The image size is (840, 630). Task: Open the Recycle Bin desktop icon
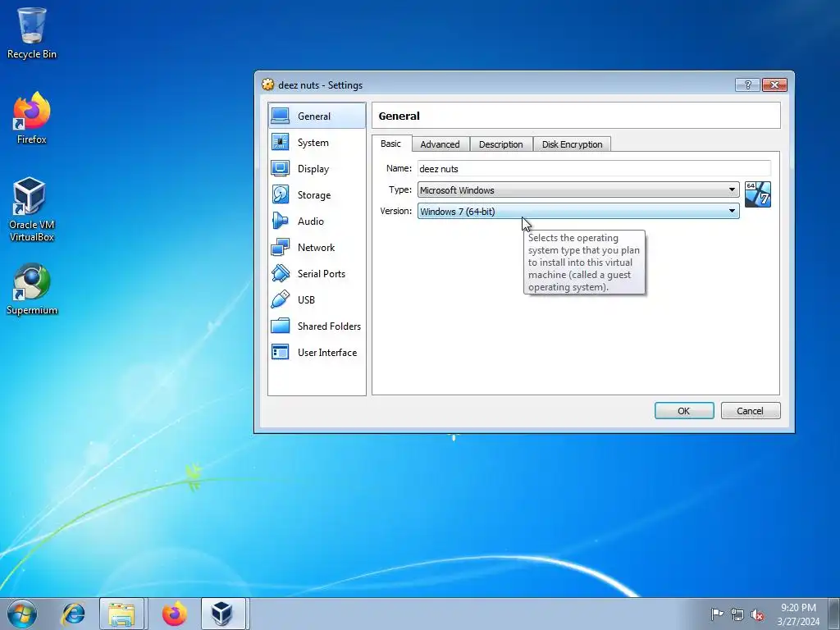32,33
